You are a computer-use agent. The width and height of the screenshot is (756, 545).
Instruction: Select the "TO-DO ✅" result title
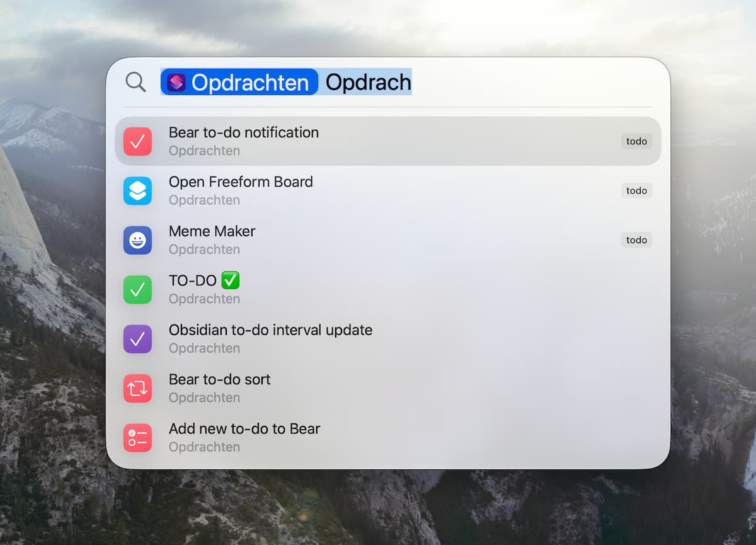(x=204, y=281)
